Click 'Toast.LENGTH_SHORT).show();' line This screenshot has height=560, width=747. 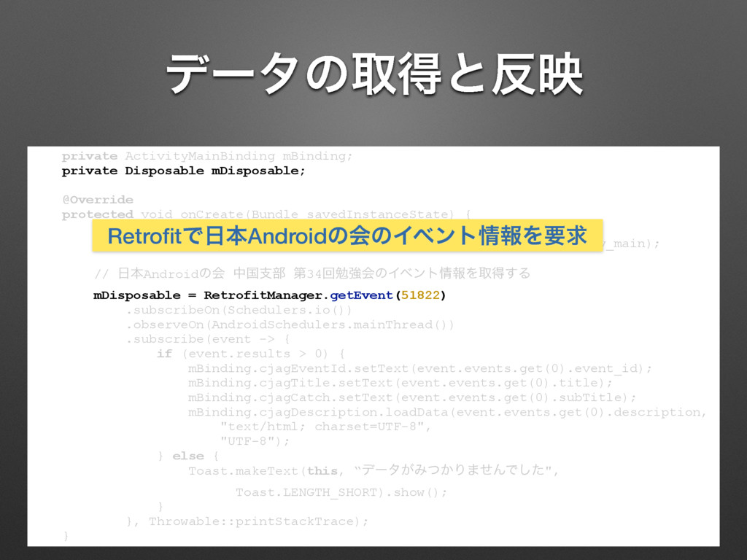(x=341, y=492)
